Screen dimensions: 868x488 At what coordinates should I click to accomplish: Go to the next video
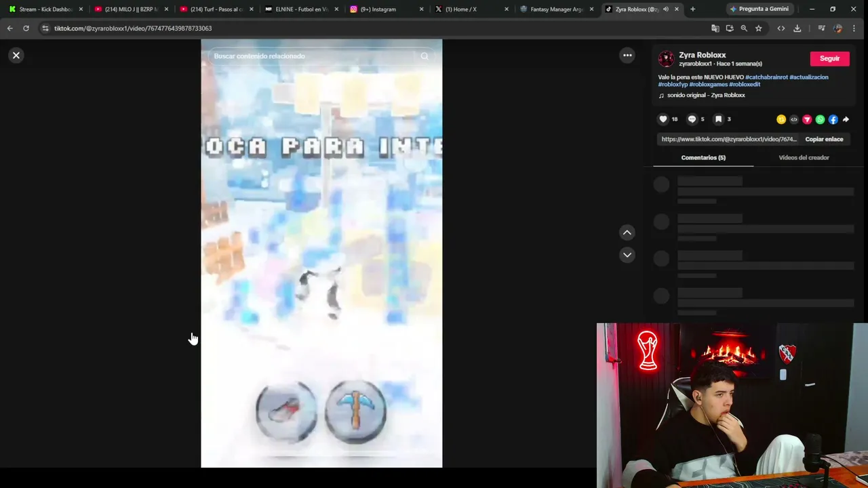(x=627, y=255)
